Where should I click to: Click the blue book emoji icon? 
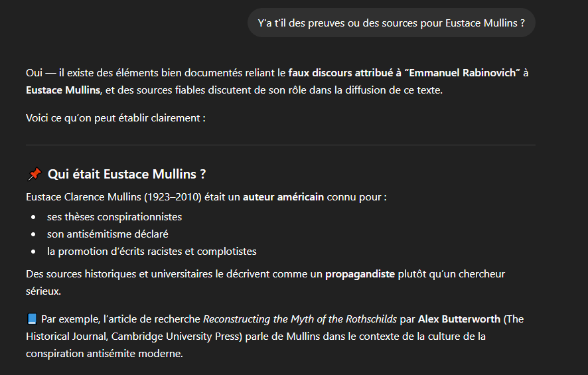pyautogui.click(x=33, y=319)
